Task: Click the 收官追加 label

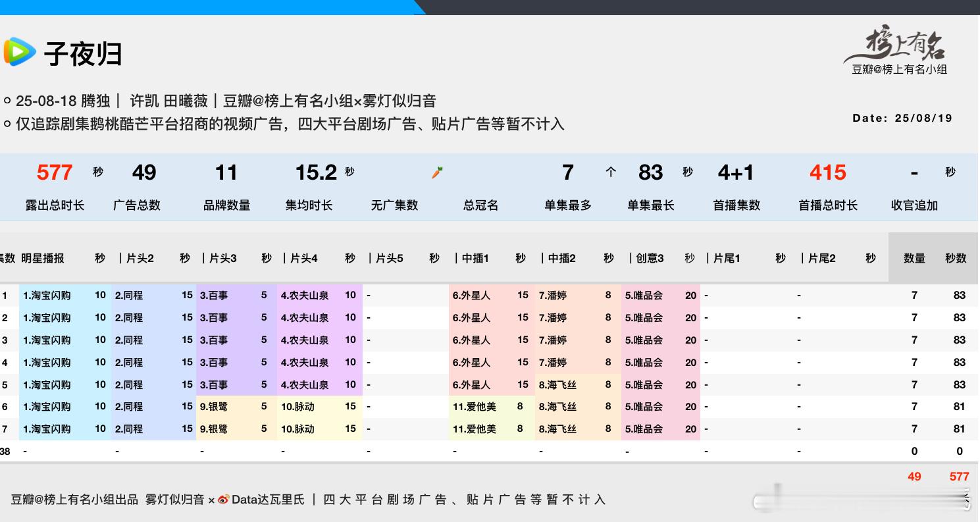Action: 914,205
